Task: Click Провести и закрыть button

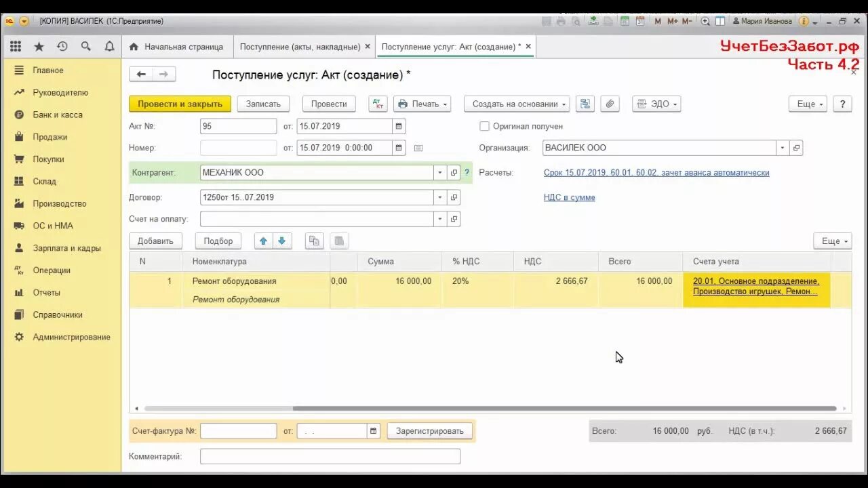Action: pyautogui.click(x=180, y=104)
